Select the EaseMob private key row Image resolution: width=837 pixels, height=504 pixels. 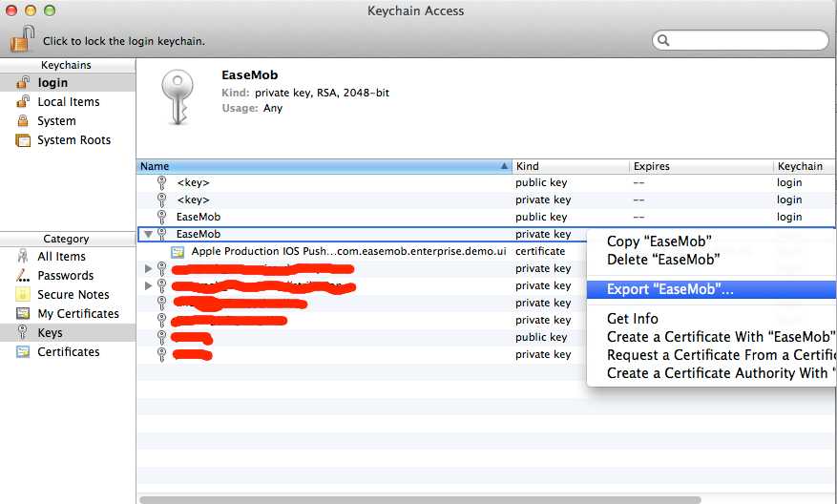[362, 234]
